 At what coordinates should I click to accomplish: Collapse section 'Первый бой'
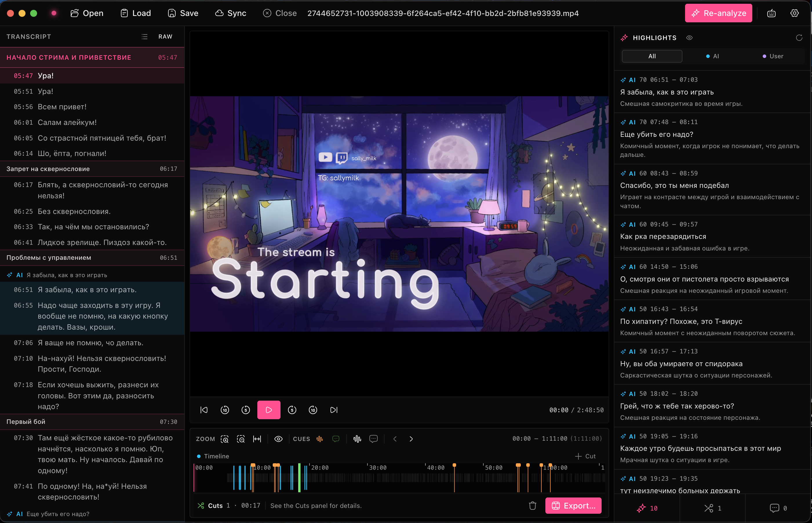(x=92, y=422)
